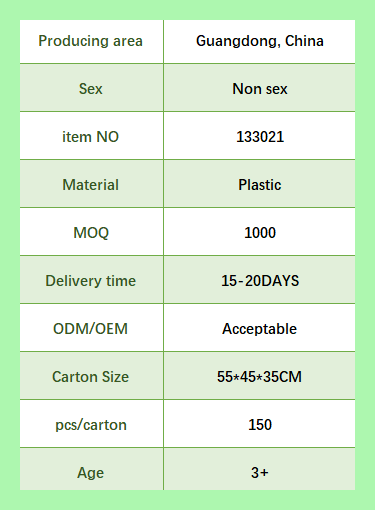This screenshot has height=510, width=375.
Task: Select the Acceptable value cell
Action: [x=260, y=328]
